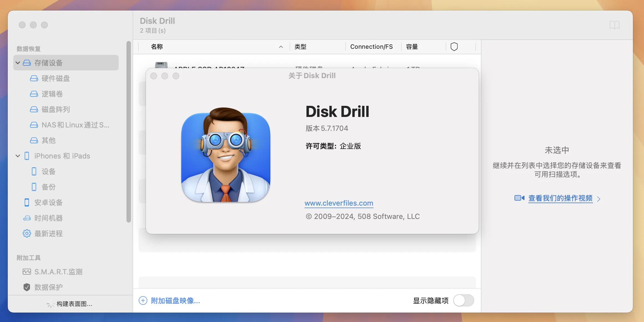
Task: Click the gear icon beside 最新进程
Action: [x=27, y=234]
